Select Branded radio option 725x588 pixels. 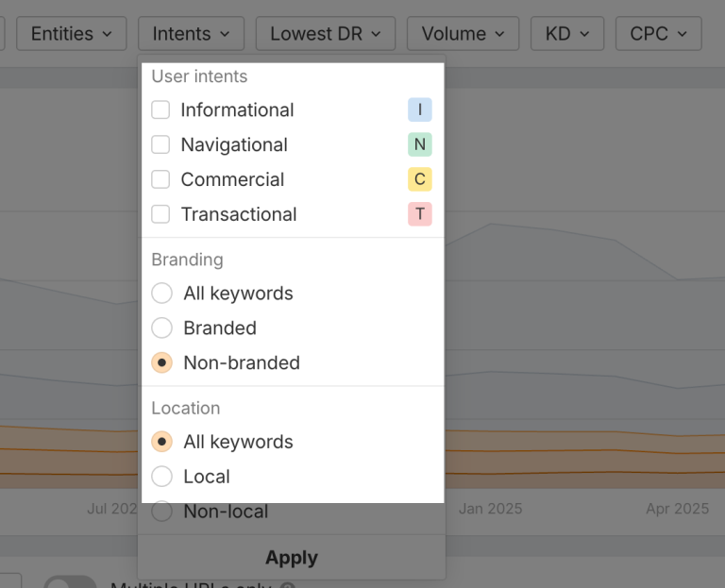(x=162, y=328)
